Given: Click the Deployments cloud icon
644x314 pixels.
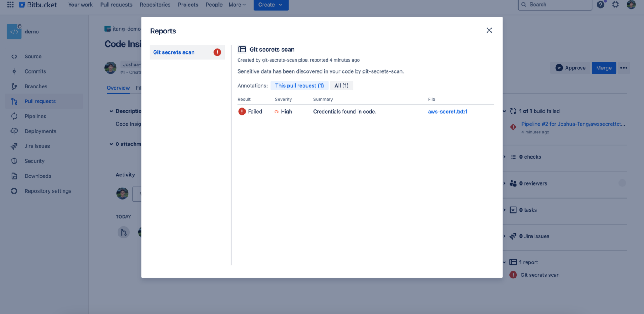Looking at the screenshot, I should click(14, 131).
